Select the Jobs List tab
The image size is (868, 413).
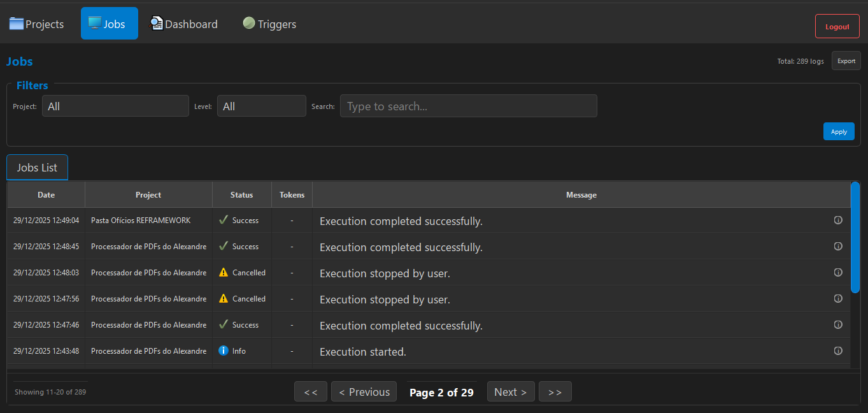(37, 168)
